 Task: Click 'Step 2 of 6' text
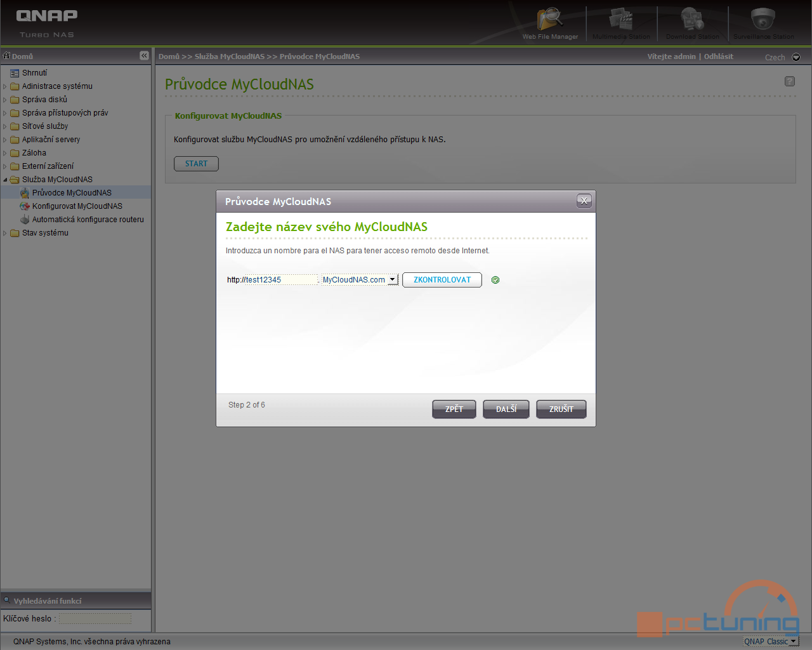(247, 405)
